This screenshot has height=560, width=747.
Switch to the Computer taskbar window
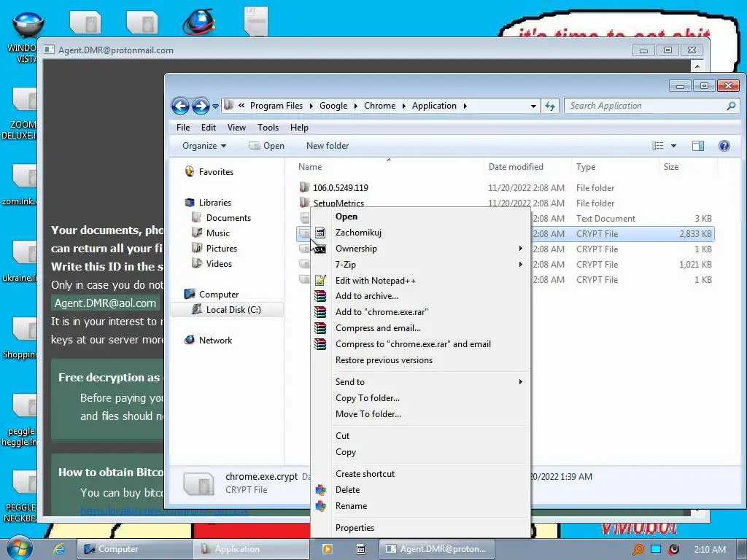tap(135, 549)
